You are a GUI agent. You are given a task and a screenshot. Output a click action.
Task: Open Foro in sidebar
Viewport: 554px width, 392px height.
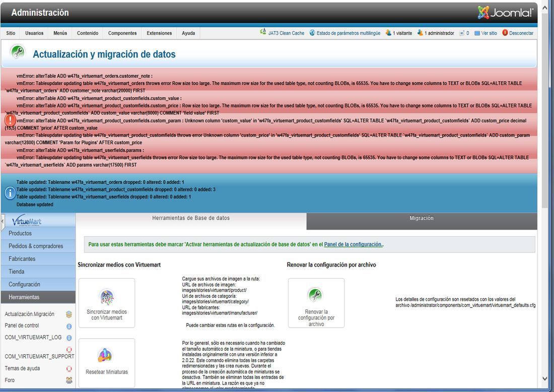pyautogui.click(x=10, y=380)
